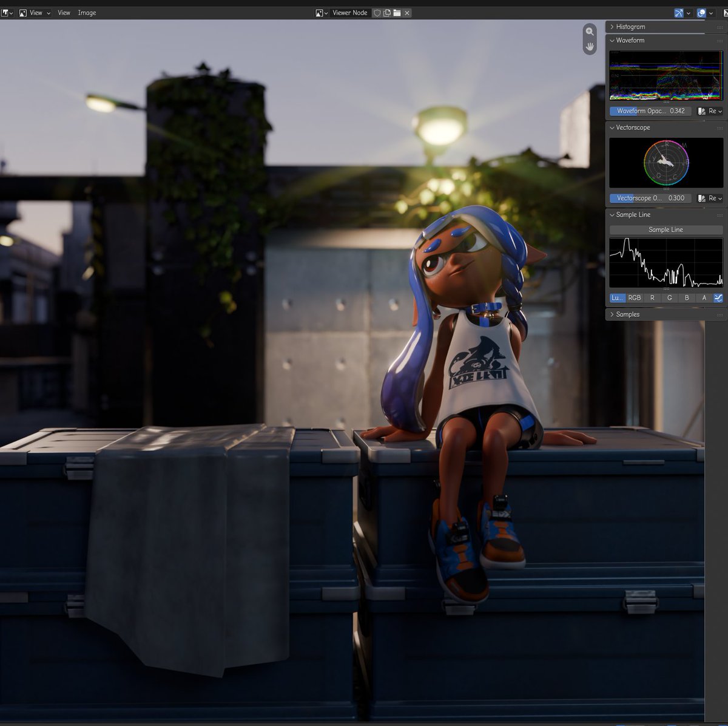
Task: Open the Waveform mode dropdown
Action: (710, 111)
